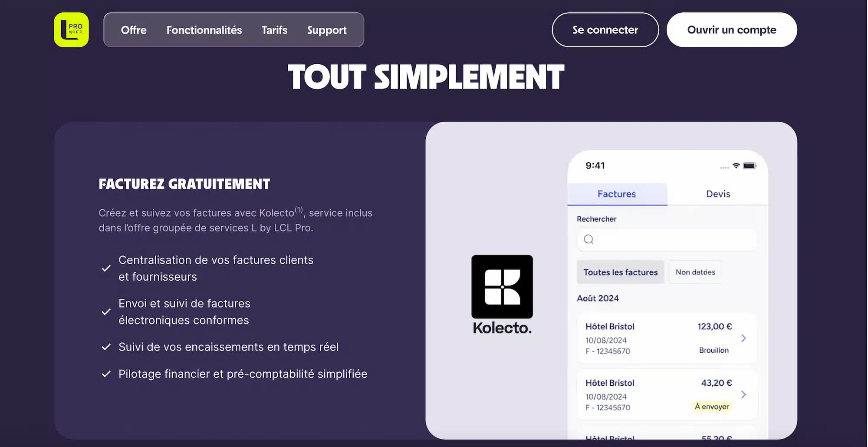Expand the 43,20 € invoice details
Viewport: 868px width, 447px height.
[744, 394]
